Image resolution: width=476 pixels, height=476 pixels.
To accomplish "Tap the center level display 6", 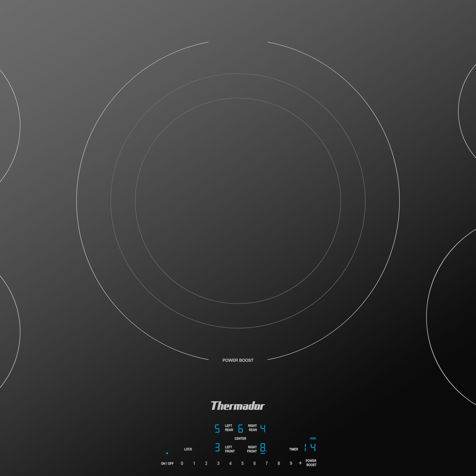I will pyautogui.click(x=240, y=429).
